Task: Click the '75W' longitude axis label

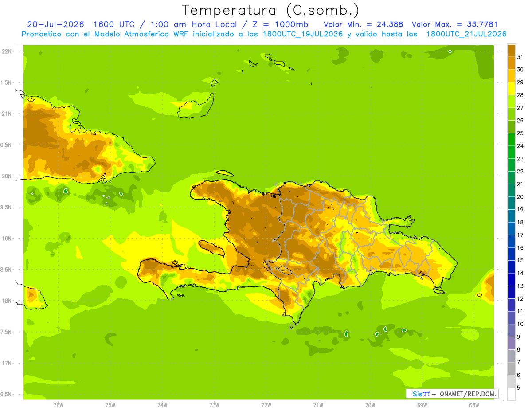Action: [110, 405]
